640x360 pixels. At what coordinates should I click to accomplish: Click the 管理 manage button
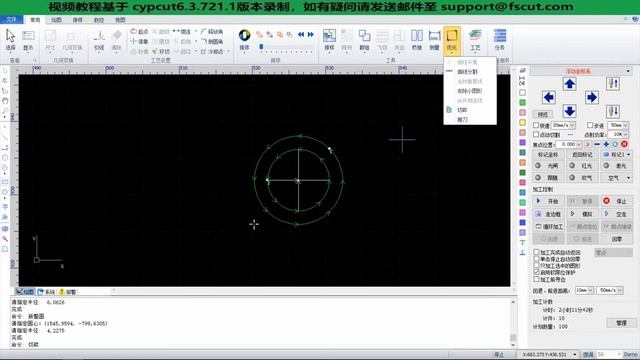[x=621, y=323]
